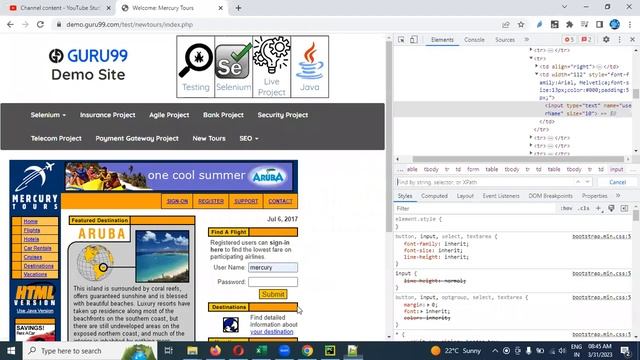This screenshot has width=640, height=360.
Task: Switch to the Sources tab
Action: [505, 40]
